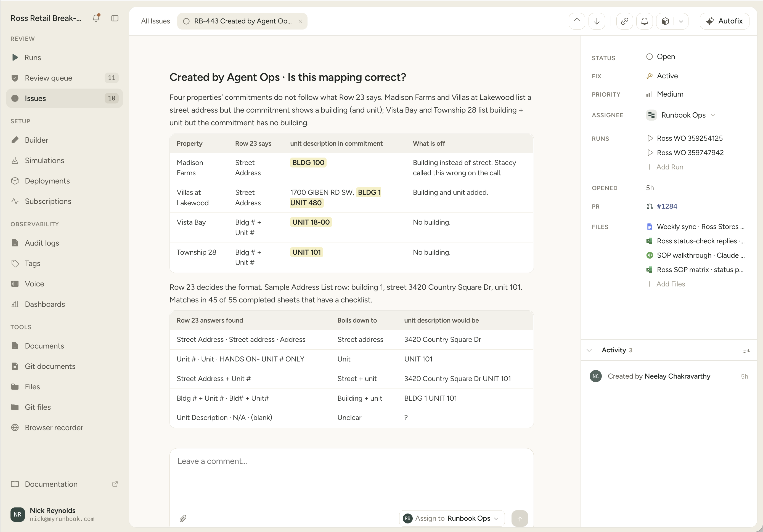
Task: Toggle the sidebar collapse icon
Action: coord(115,18)
